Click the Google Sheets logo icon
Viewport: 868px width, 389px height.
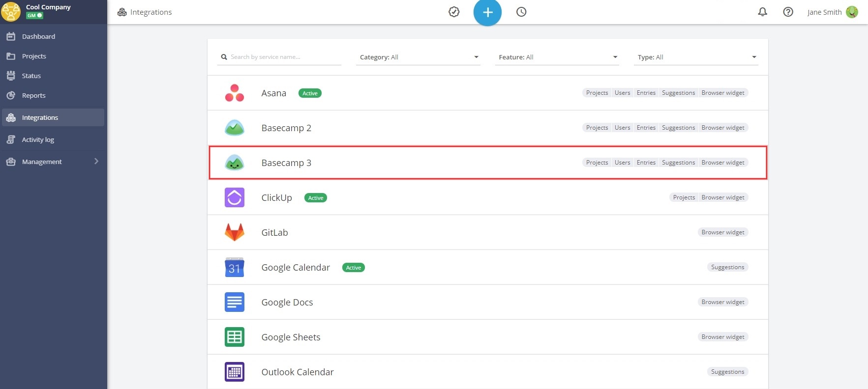235,337
